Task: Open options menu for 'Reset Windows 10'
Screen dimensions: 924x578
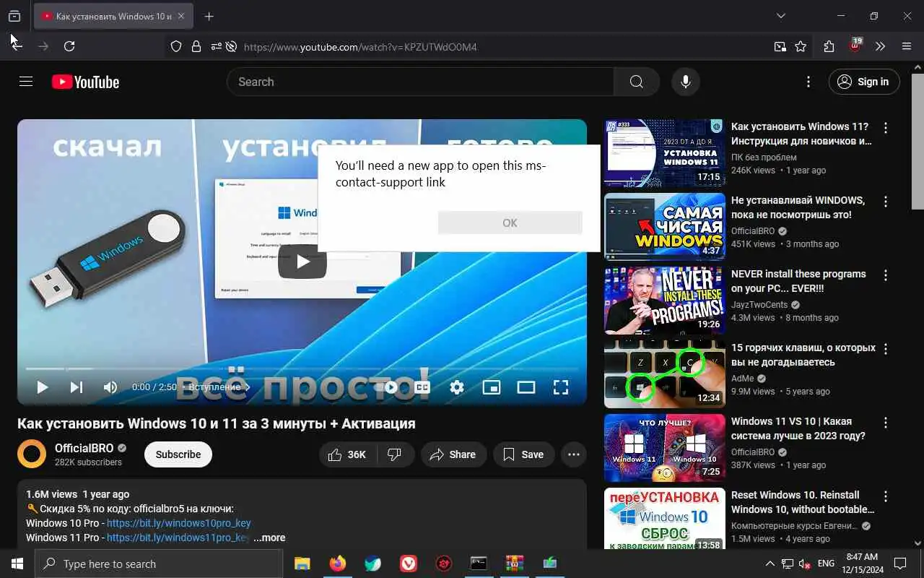Action: (x=886, y=496)
